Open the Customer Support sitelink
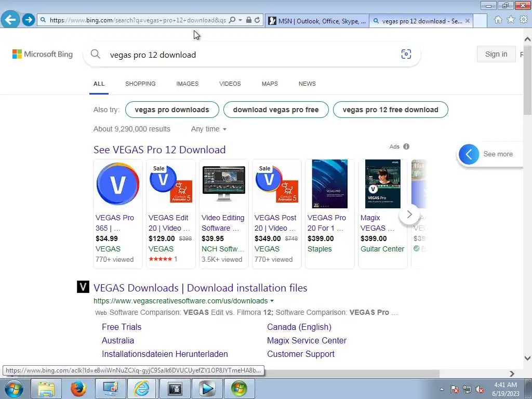 click(x=301, y=354)
